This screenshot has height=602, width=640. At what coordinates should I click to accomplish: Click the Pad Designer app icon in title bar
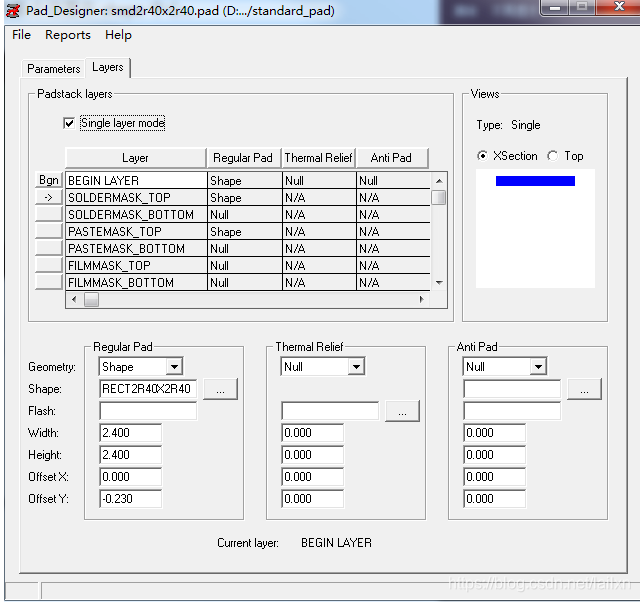tap(13, 10)
